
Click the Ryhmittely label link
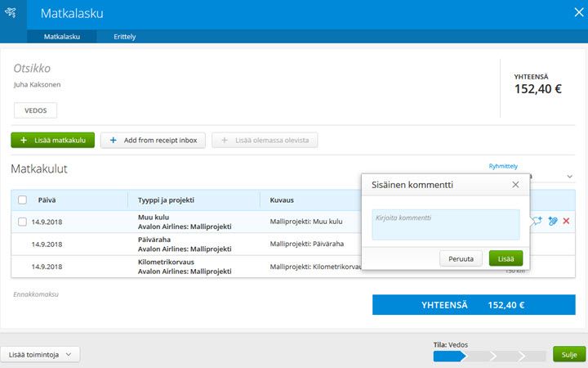503,166
